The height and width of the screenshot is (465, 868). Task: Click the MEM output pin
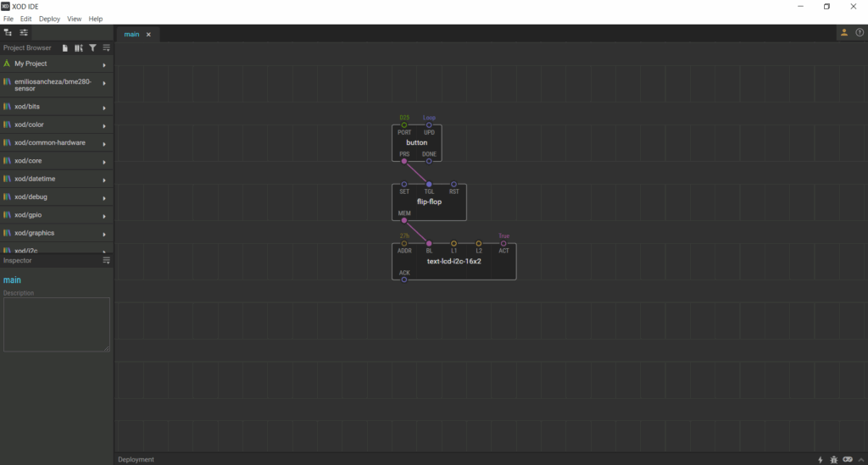[x=404, y=220]
